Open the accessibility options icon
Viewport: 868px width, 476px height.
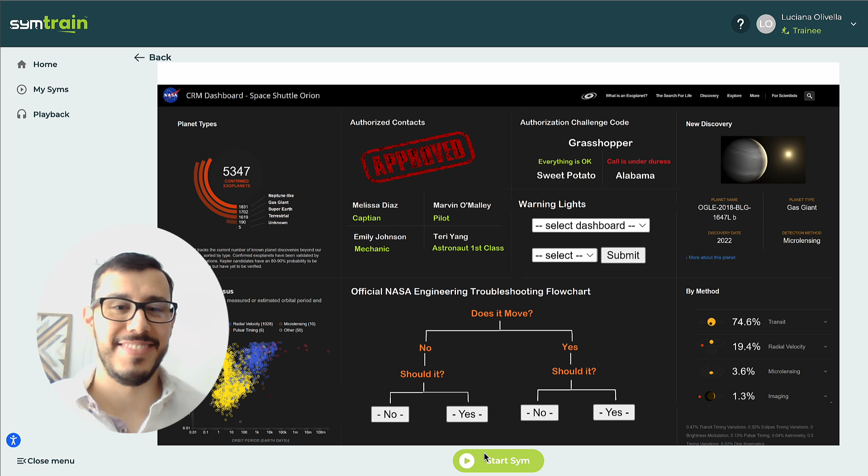pyautogui.click(x=14, y=440)
